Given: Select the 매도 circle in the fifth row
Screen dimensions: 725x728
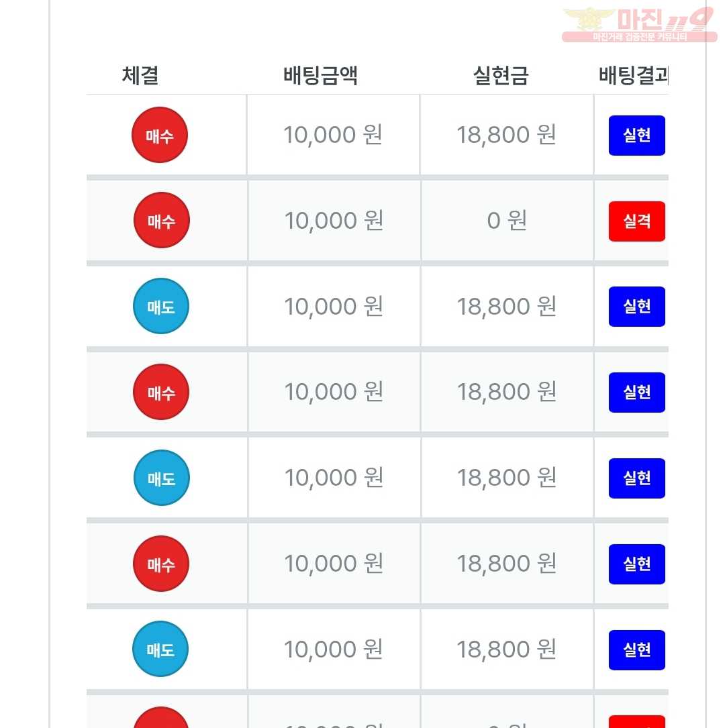Looking at the screenshot, I should (161, 478).
